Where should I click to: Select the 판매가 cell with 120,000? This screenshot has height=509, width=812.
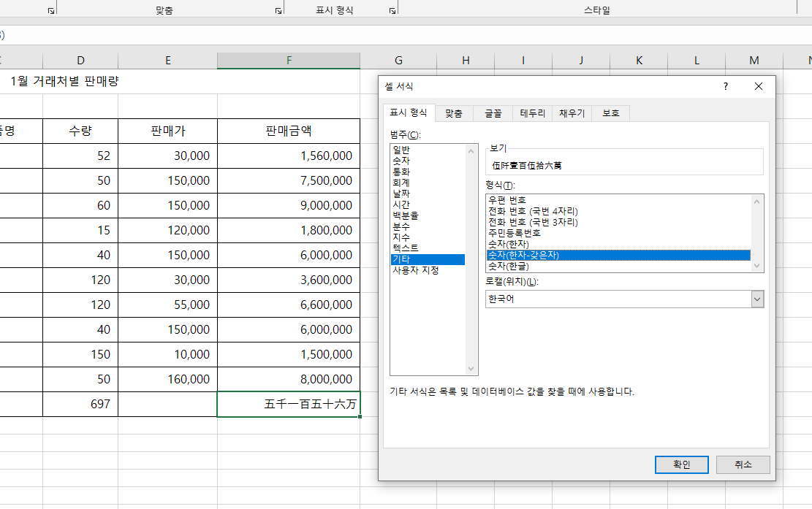(x=168, y=230)
